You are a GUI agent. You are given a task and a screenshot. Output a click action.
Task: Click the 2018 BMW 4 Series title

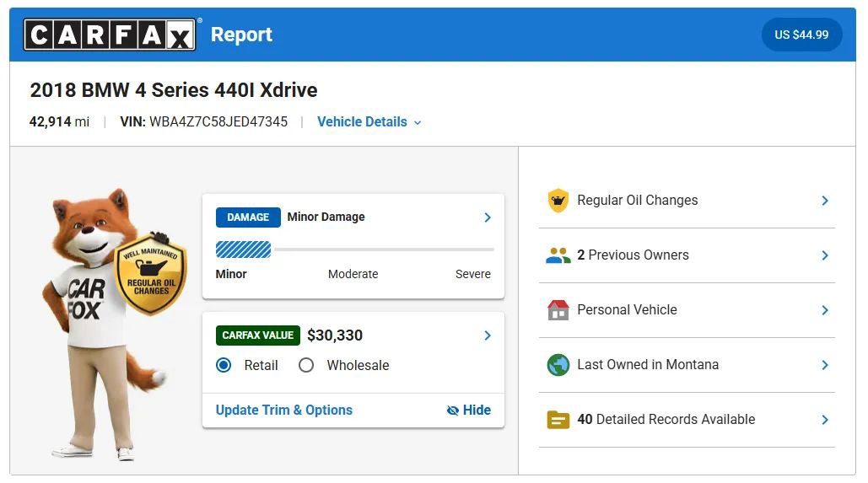click(174, 90)
